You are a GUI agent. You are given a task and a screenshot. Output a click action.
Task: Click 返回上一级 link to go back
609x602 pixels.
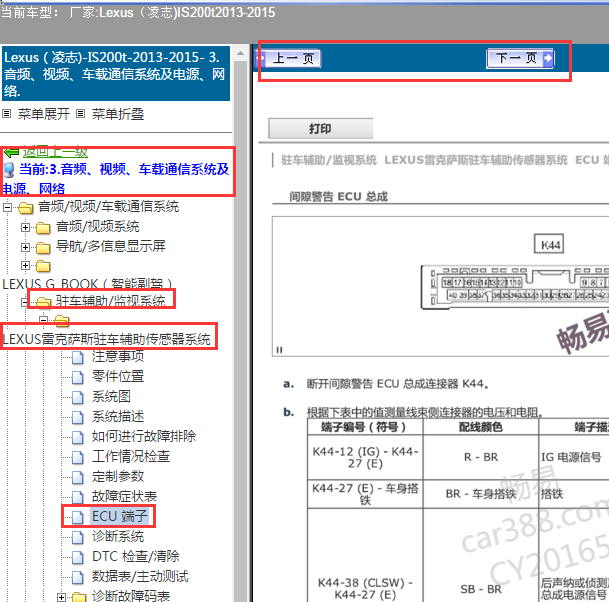(x=55, y=152)
